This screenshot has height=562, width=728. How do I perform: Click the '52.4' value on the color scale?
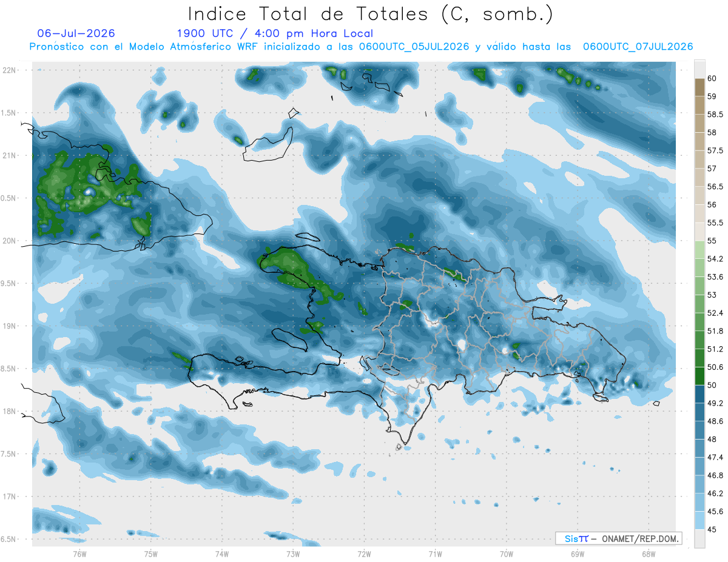point(715,313)
